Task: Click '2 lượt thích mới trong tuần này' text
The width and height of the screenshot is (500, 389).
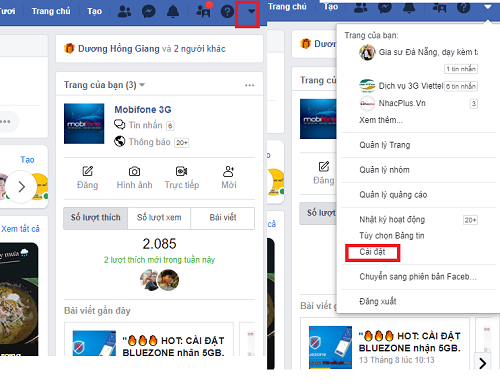Action: [159, 260]
